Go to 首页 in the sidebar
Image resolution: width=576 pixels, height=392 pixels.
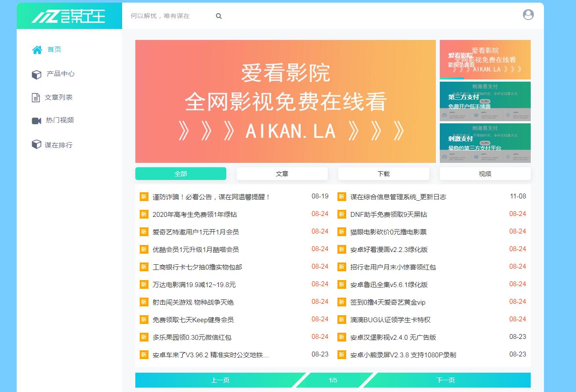pyautogui.click(x=54, y=50)
